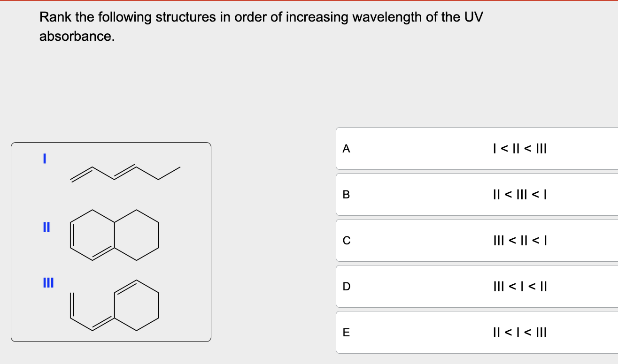The height and width of the screenshot is (364, 618).
Task: Click the red bar at the top of the page
Action: click(x=309, y=1)
